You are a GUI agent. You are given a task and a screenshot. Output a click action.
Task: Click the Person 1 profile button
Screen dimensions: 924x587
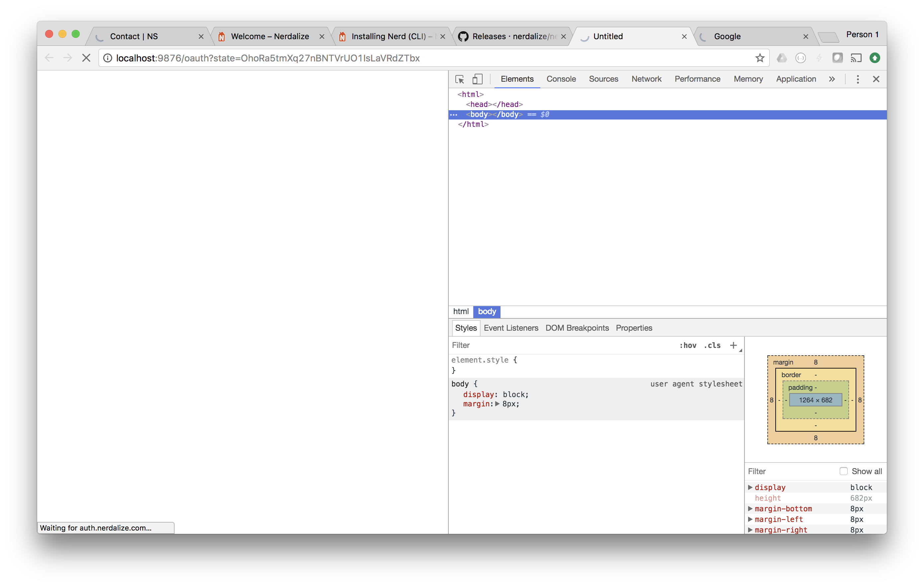pyautogui.click(x=862, y=35)
